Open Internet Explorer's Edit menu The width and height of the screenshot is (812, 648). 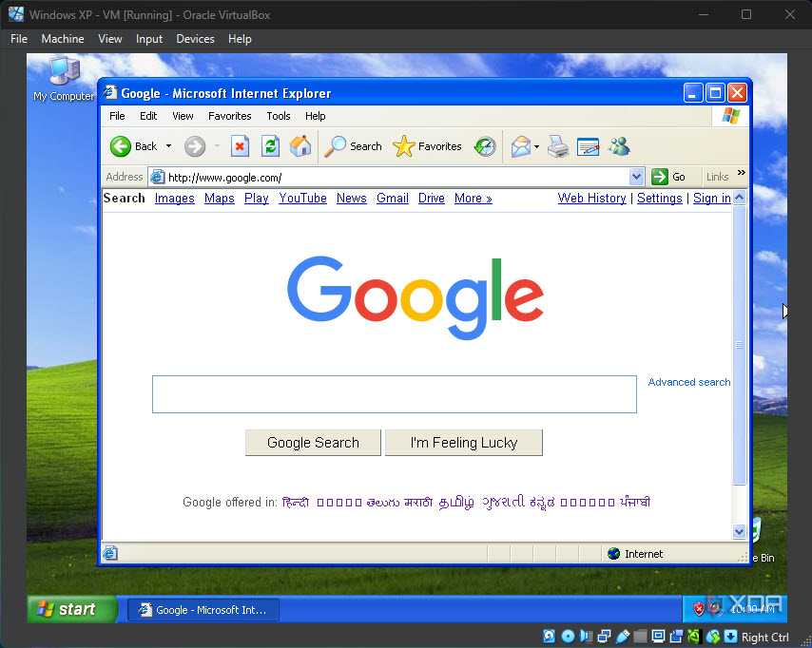148,116
